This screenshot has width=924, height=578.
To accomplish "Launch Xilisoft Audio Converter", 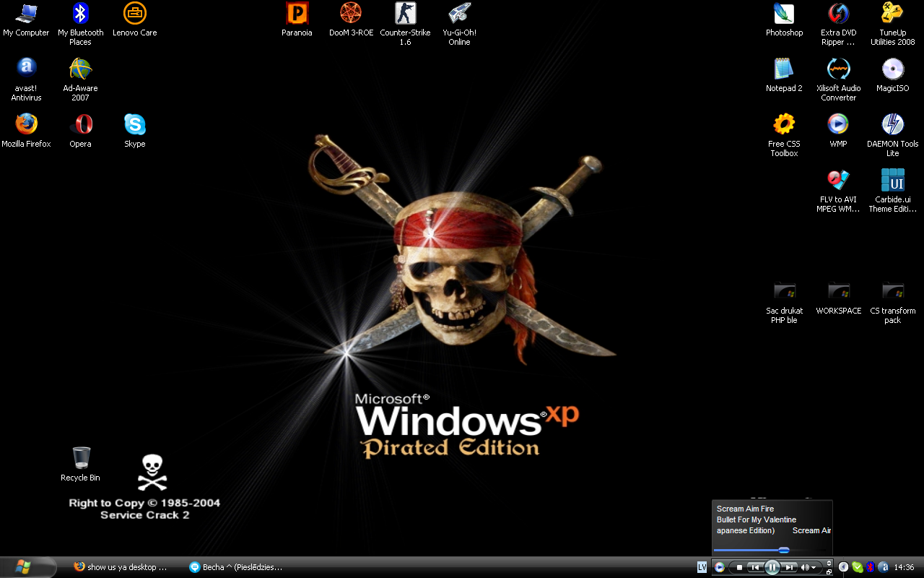I will click(838, 80).
